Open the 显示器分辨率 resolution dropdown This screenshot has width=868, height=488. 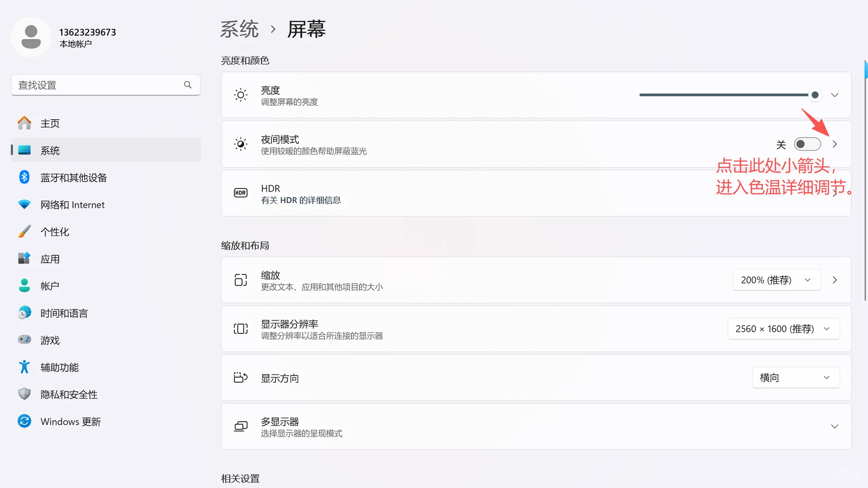783,328
